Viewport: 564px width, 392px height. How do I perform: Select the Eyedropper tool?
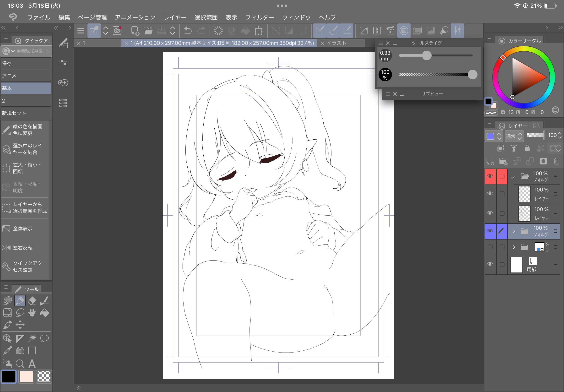7,350
